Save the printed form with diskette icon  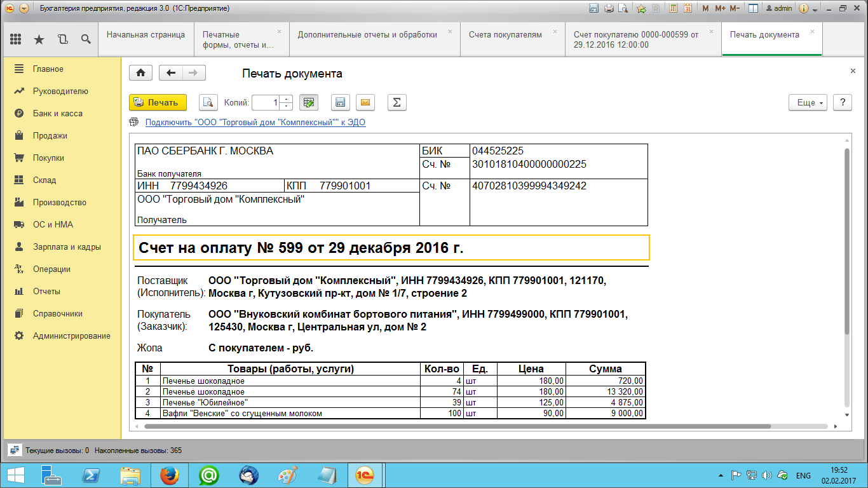pyautogui.click(x=341, y=102)
